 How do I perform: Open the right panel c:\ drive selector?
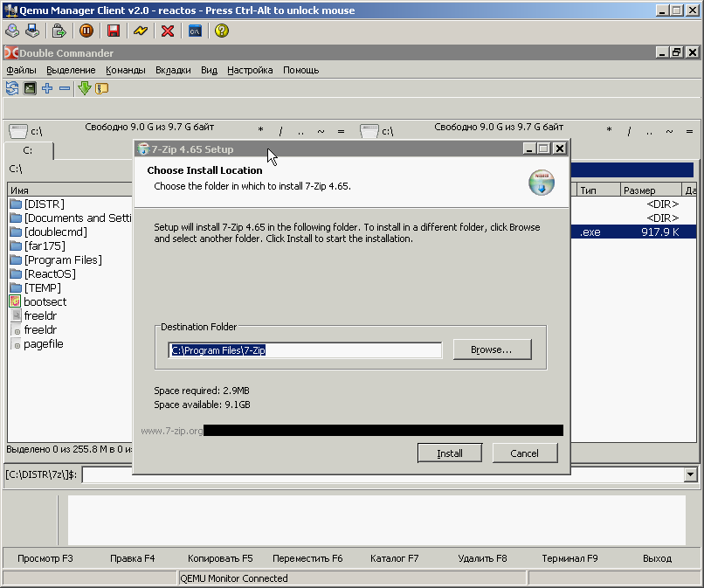[376, 131]
